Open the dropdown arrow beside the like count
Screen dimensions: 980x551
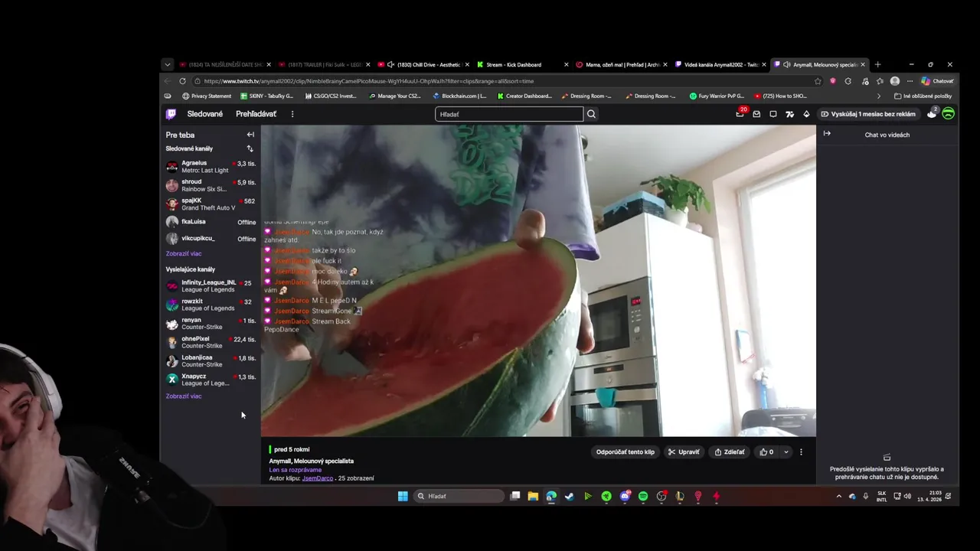pos(786,452)
